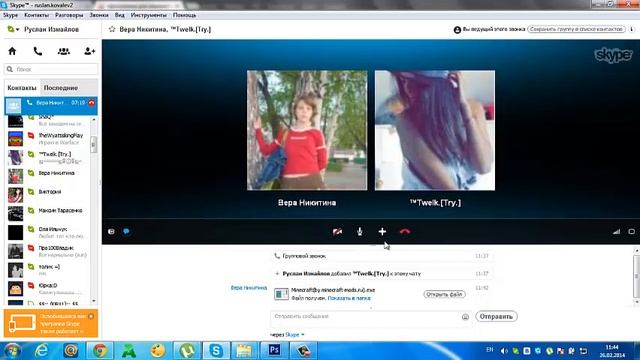Open status dropdown next to Руслан Измайлов

[13, 29]
